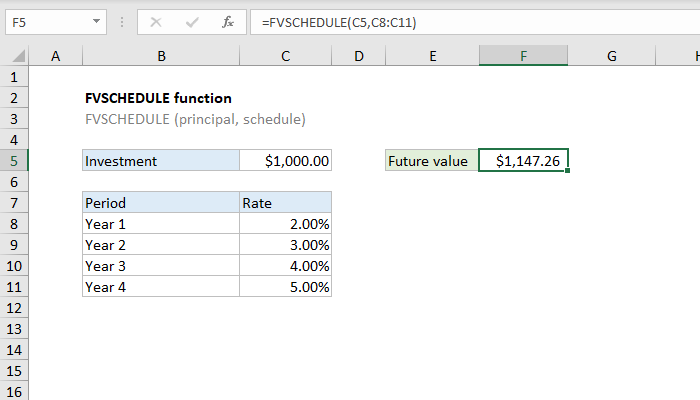Viewport: 700px width, 400px height.
Task: Click the Investment amount cell $1,000.00
Action: [285, 161]
